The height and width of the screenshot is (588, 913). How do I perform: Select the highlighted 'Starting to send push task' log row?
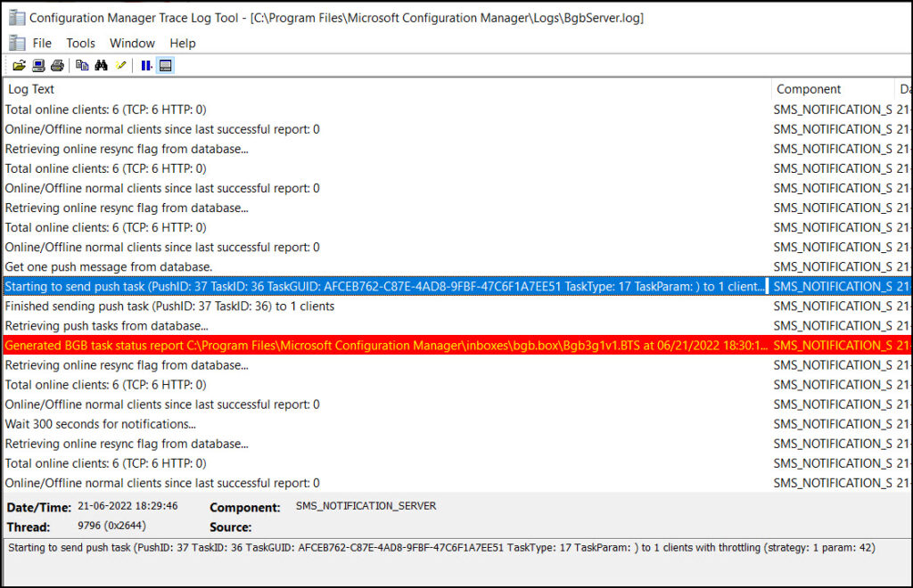point(456,286)
